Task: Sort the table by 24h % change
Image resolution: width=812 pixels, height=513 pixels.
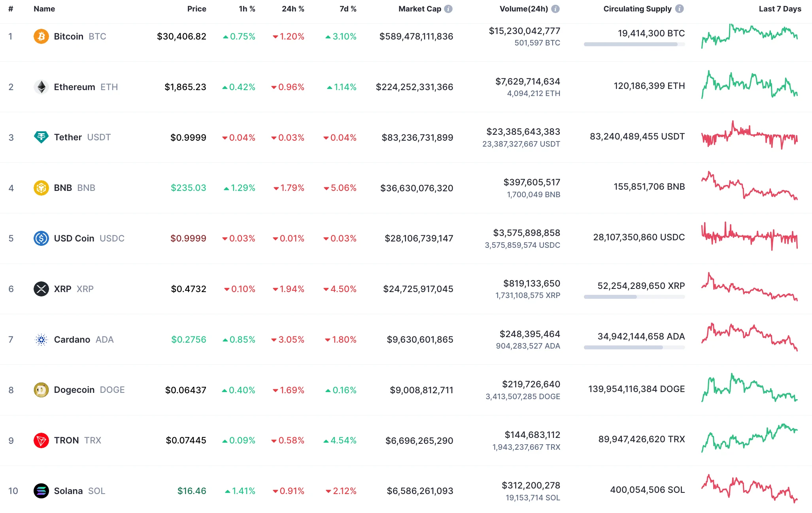Action: coord(293,9)
